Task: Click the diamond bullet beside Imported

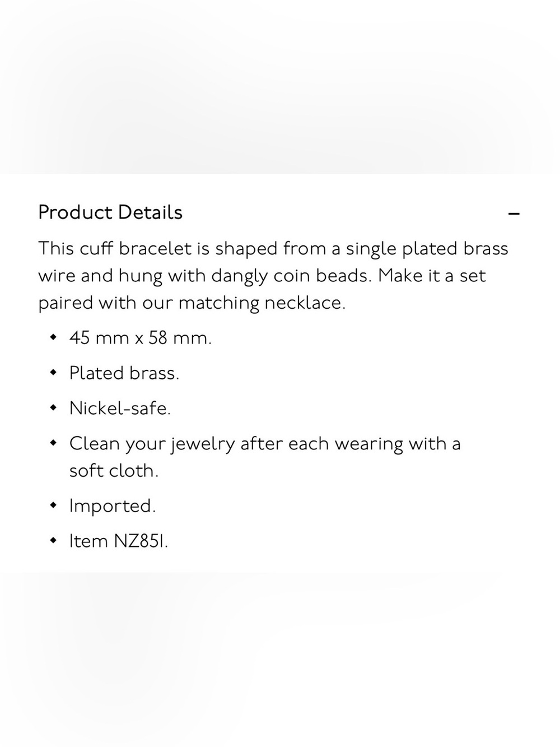Action: pyautogui.click(x=53, y=505)
